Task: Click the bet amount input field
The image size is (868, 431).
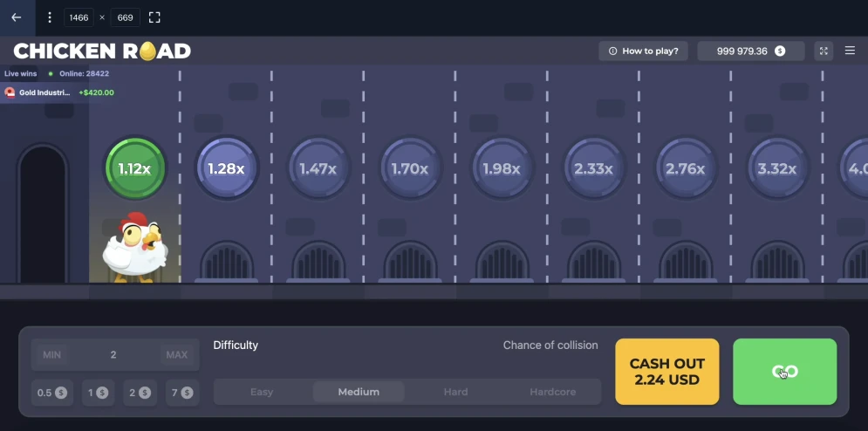Action: (x=115, y=354)
